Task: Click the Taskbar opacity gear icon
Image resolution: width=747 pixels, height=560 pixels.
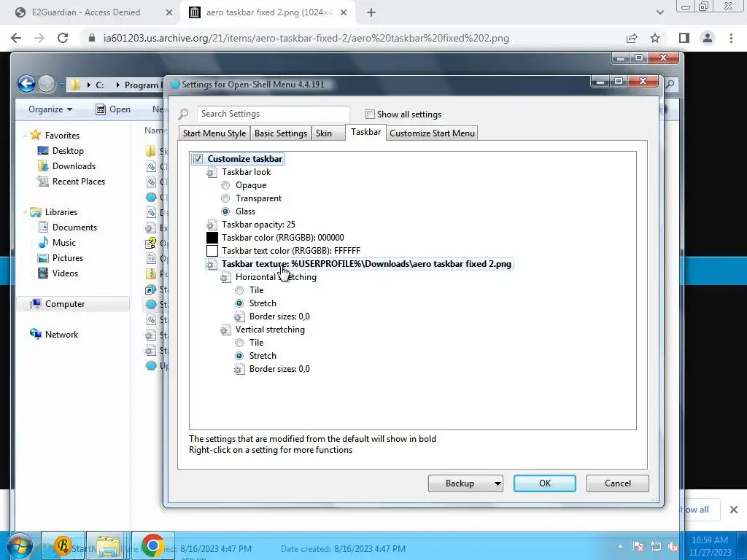Action: 212,225
